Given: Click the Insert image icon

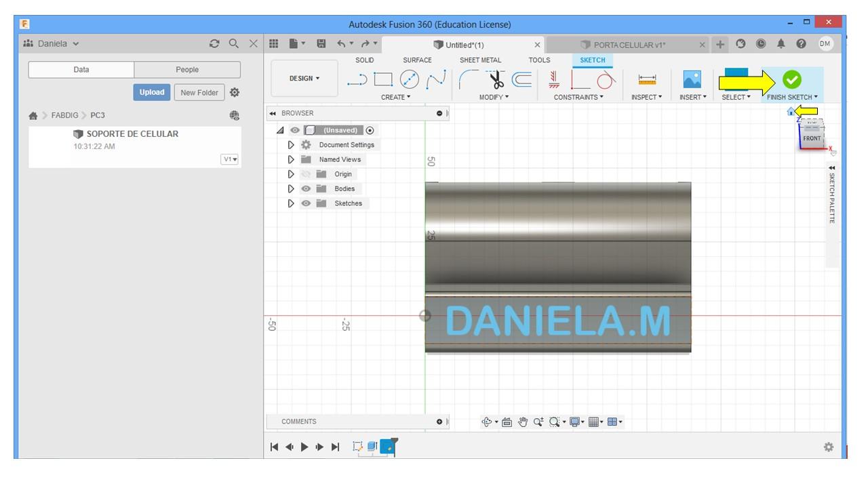Looking at the screenshot, I should coord(692,79).
